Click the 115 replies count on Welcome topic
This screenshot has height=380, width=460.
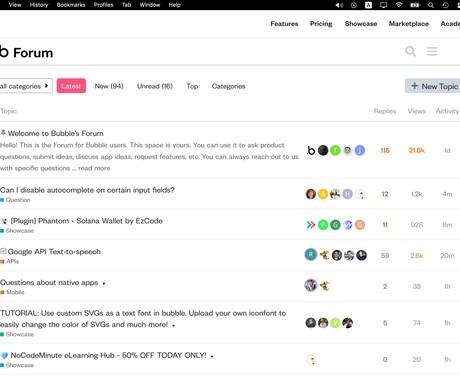click(x=385, y=150)
